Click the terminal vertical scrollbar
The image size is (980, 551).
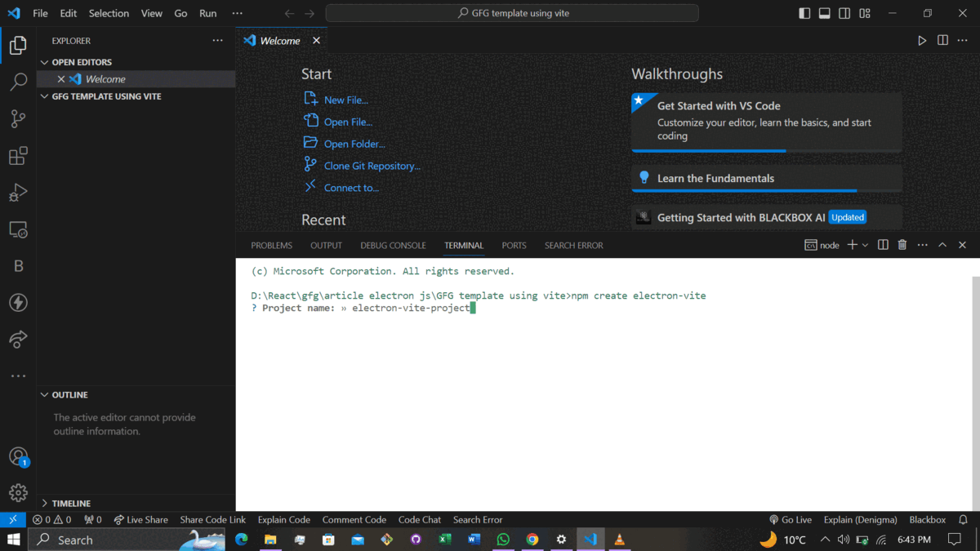[x=975, y=393]
